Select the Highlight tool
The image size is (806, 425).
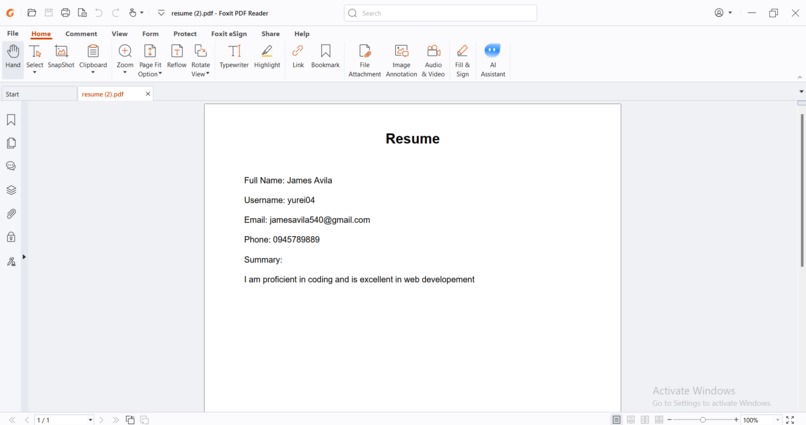pyautogui.click(x=267, y=56)
